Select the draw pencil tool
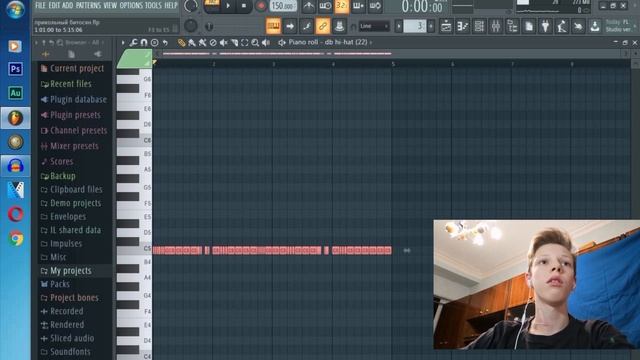640x360 pixels. tap(181, 42)
